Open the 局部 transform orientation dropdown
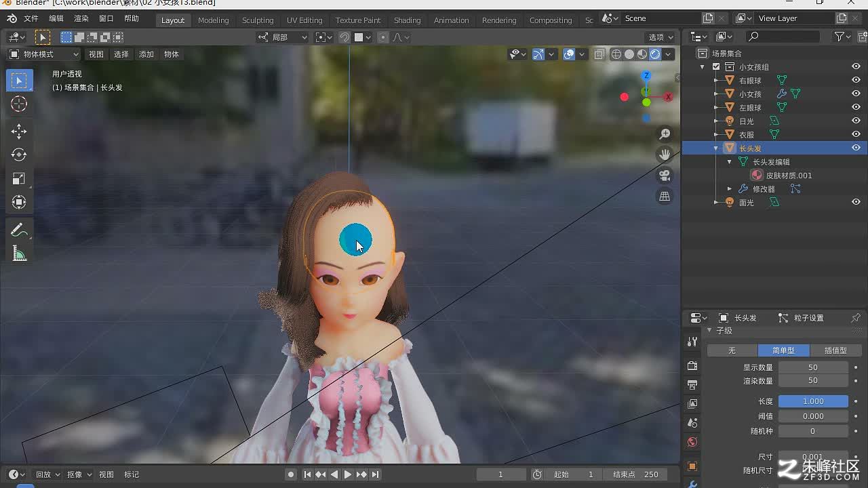This screenshot has height=488, width=868. [283, 37]
